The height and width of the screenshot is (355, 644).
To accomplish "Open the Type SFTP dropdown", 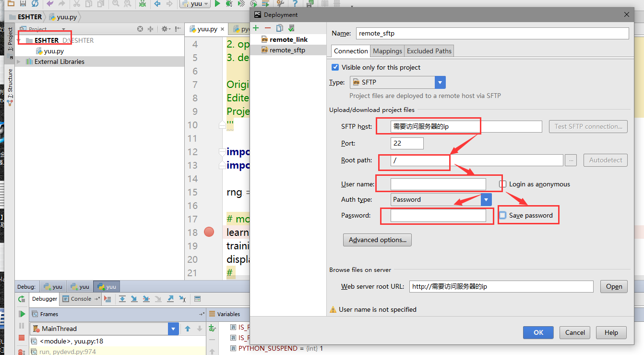I will pos(440,82).
